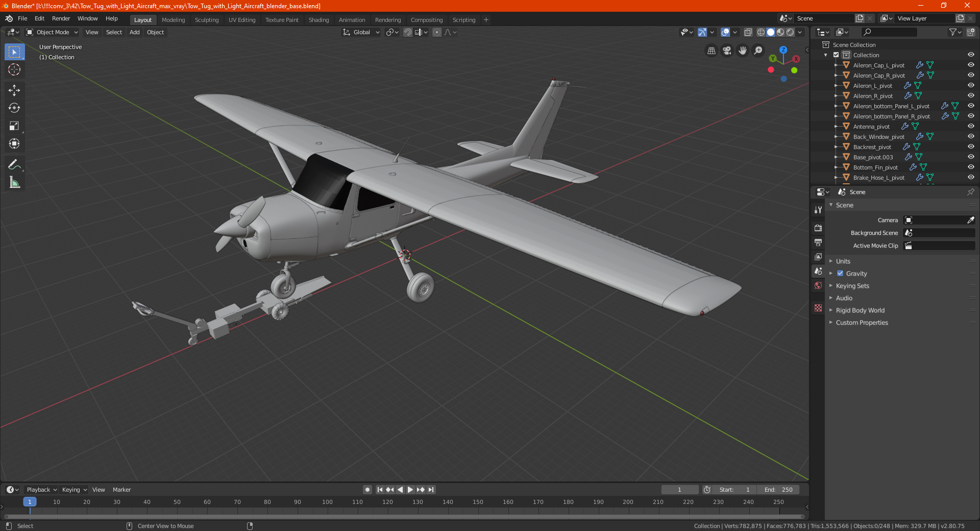This screenshot has height=531, width=980.
Task: Toggle snapping magnet button
Action: point(408,32)
